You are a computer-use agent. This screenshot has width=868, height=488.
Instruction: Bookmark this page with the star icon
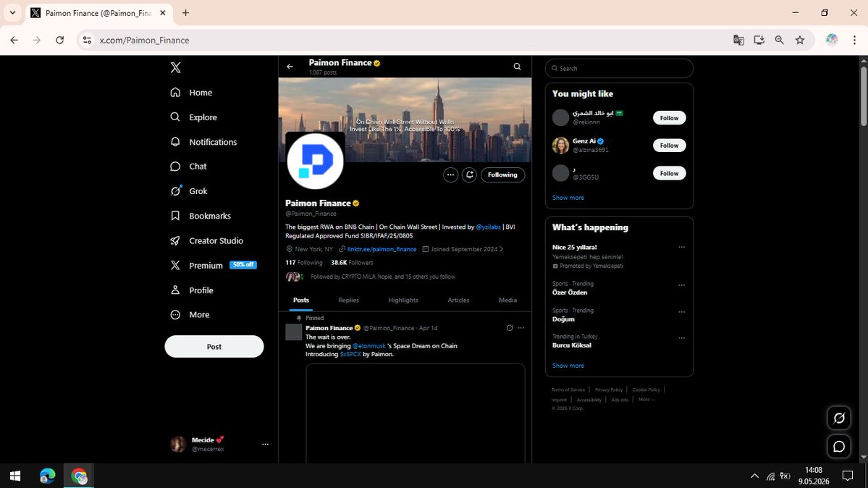click(800, 40)
